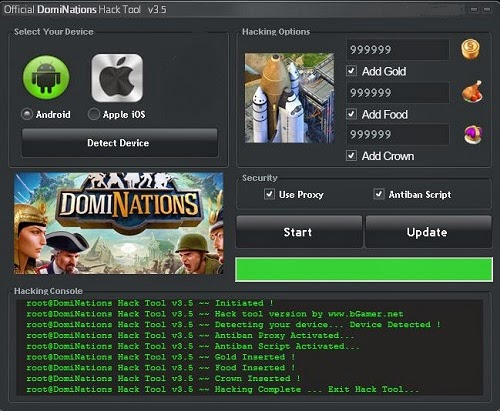Click the crown amount input field

tap(398, 134)
